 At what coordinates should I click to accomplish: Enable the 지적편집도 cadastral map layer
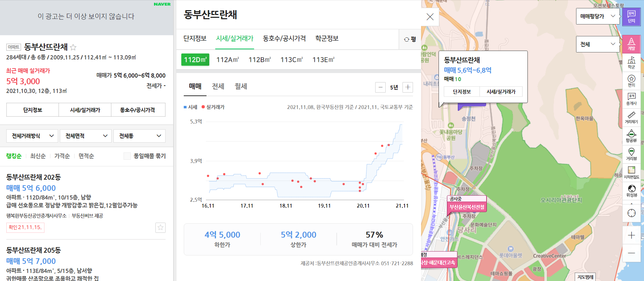click(631, 173)
